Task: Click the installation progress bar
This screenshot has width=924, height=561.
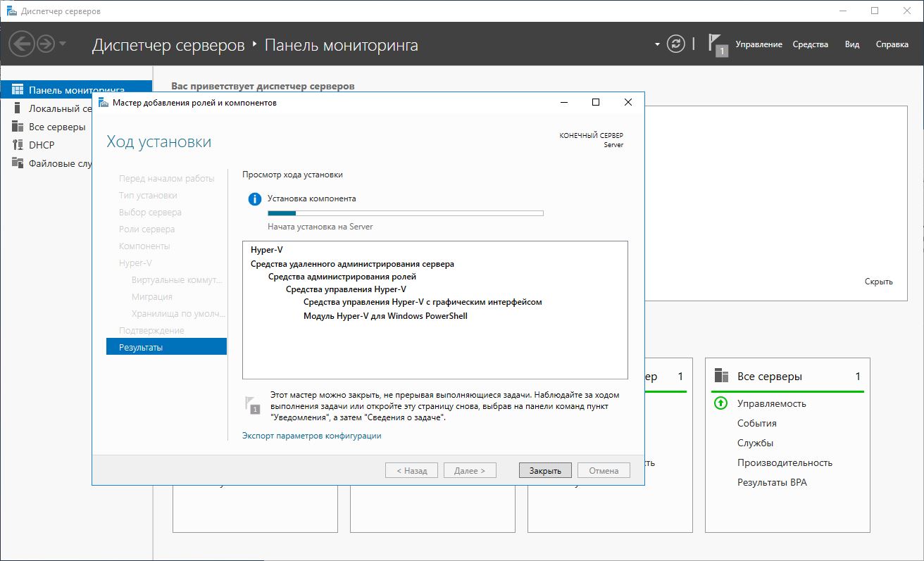Action: click(405, 213)
